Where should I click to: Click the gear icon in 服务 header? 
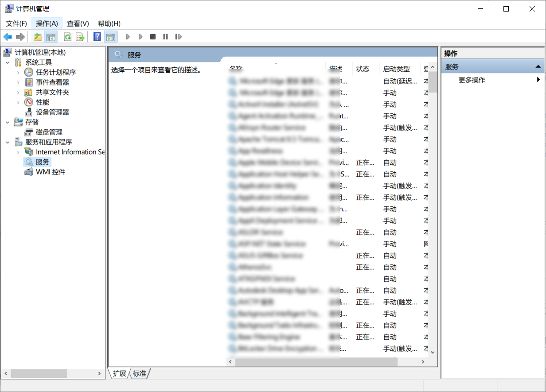(x=119, y=55)
